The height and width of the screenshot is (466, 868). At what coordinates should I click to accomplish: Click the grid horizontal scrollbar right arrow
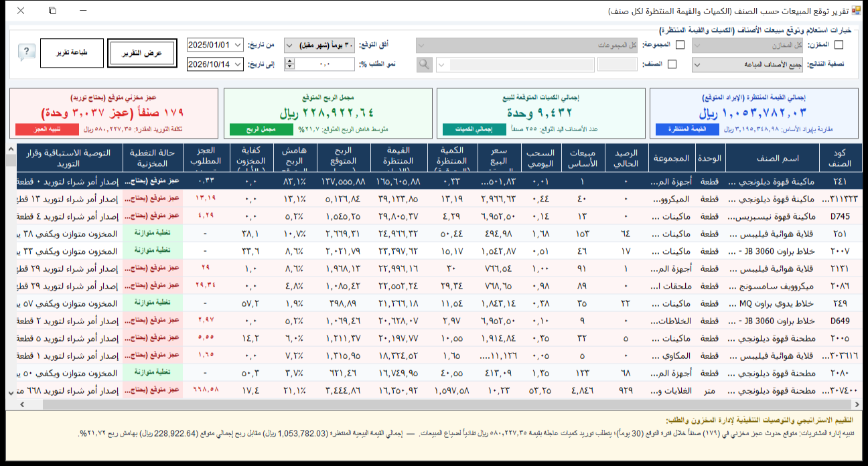[x=856, y=404]
